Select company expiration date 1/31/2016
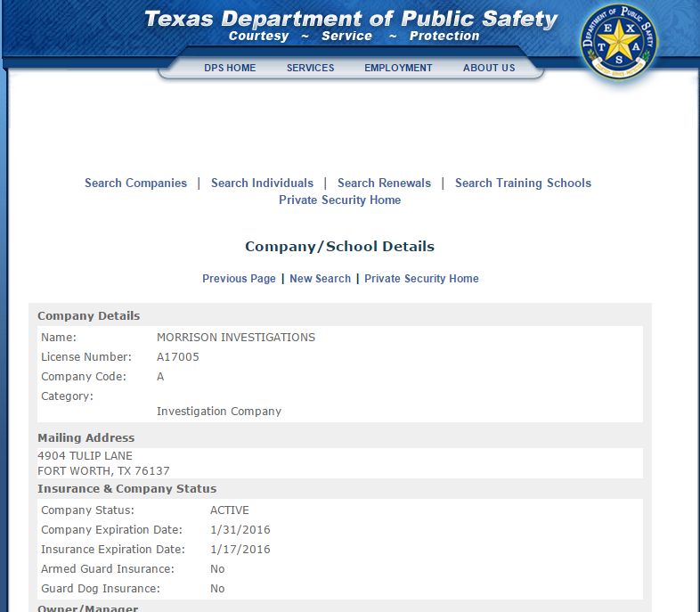 tap(240, 530)
